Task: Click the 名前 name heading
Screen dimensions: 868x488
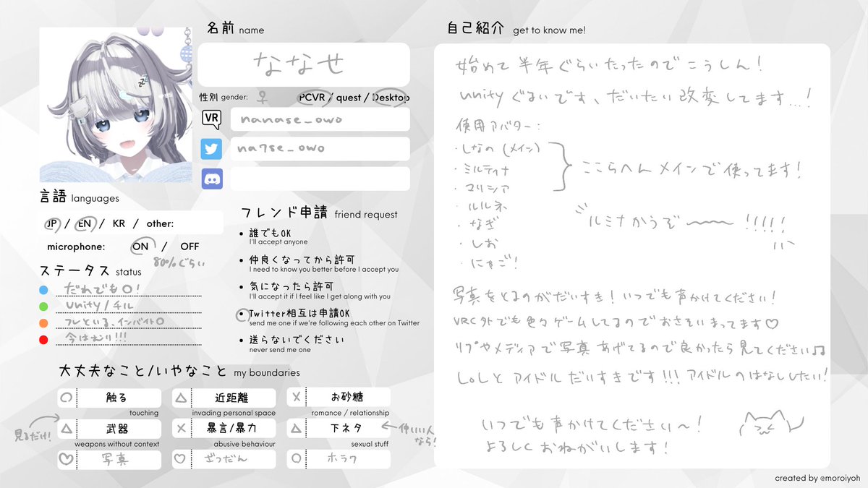Action: 236,29
